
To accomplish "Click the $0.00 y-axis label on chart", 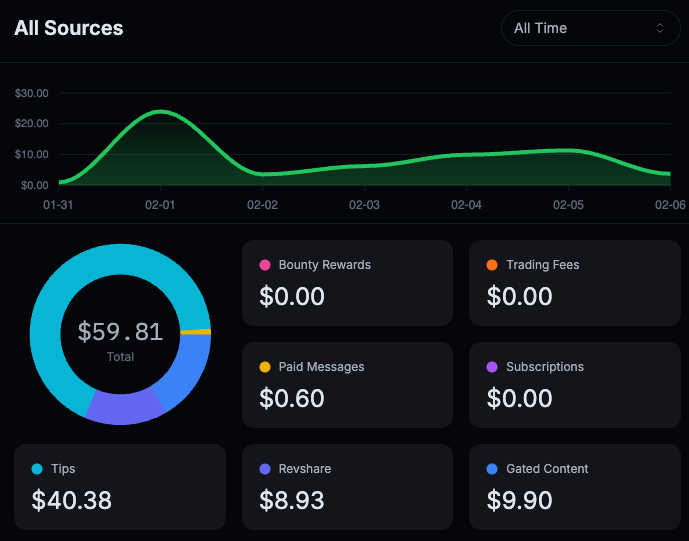I will pos(35,185).
